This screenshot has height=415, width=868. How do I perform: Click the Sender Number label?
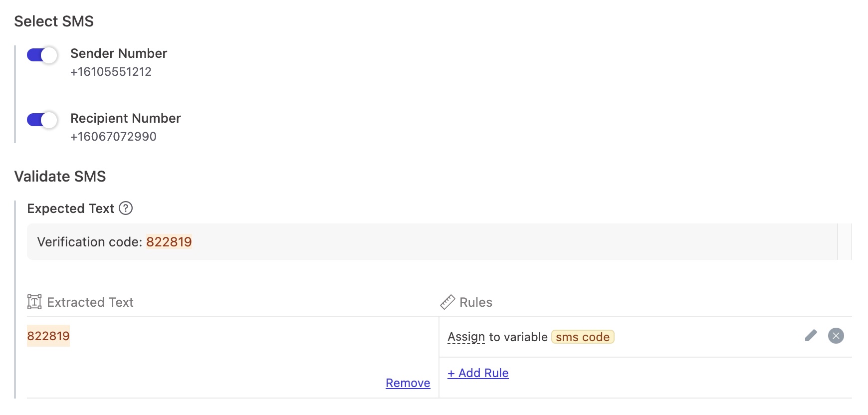pyautogui.click(x=119, y=53)
